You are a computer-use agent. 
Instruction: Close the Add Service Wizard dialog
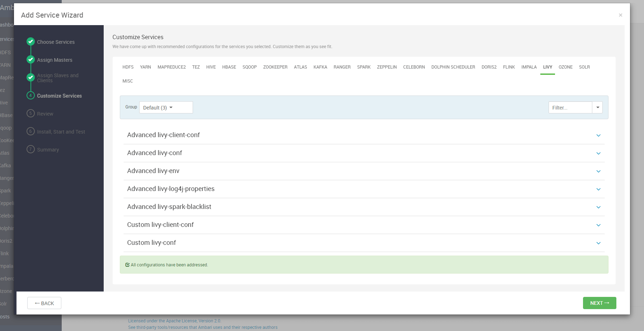pos(620,15)
